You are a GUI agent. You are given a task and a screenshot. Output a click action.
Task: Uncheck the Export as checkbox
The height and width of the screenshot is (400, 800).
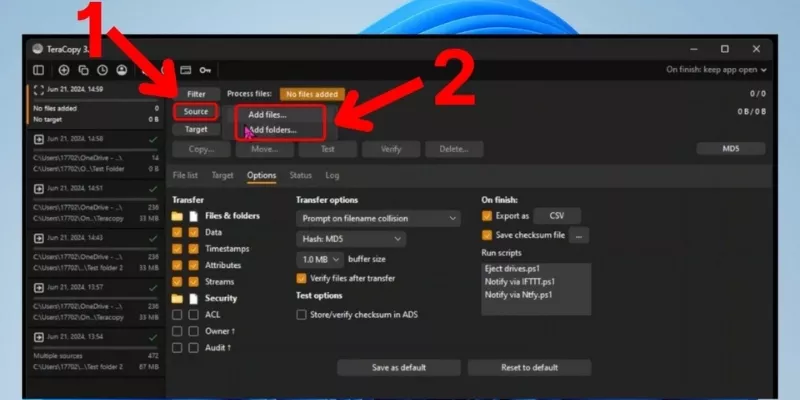point(487,216)
